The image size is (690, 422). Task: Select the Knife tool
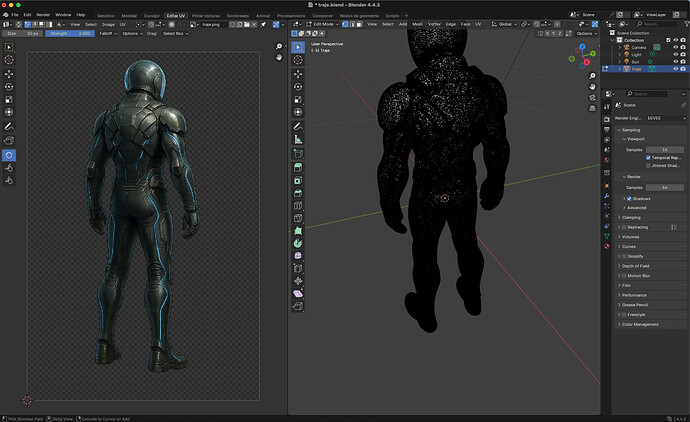coord(298,218)
